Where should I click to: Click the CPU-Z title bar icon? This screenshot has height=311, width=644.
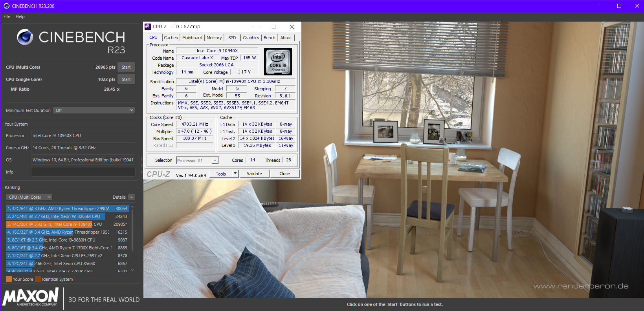coord(148,27)
